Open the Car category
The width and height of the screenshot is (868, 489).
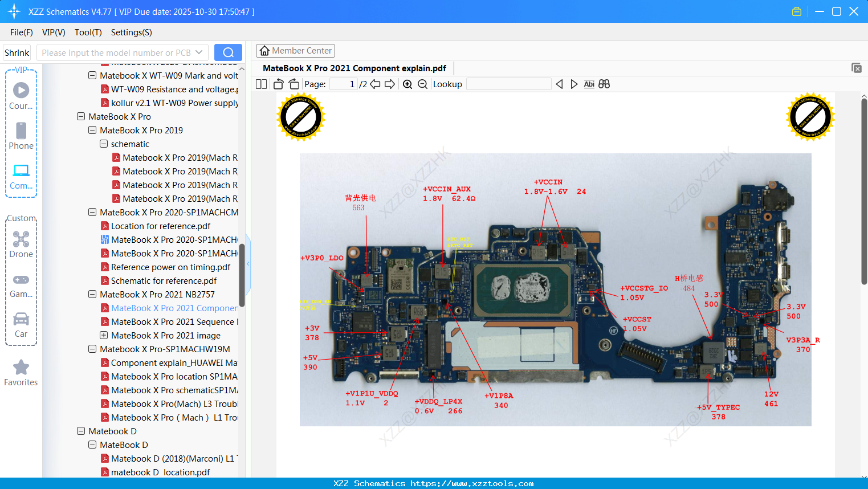point(21,325)
